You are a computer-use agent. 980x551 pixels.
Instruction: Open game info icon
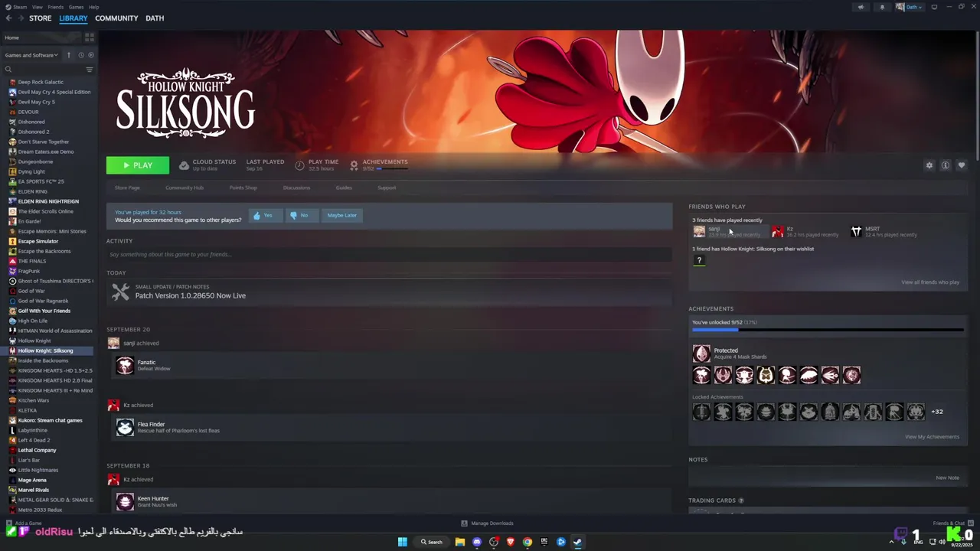pos(946,165)
